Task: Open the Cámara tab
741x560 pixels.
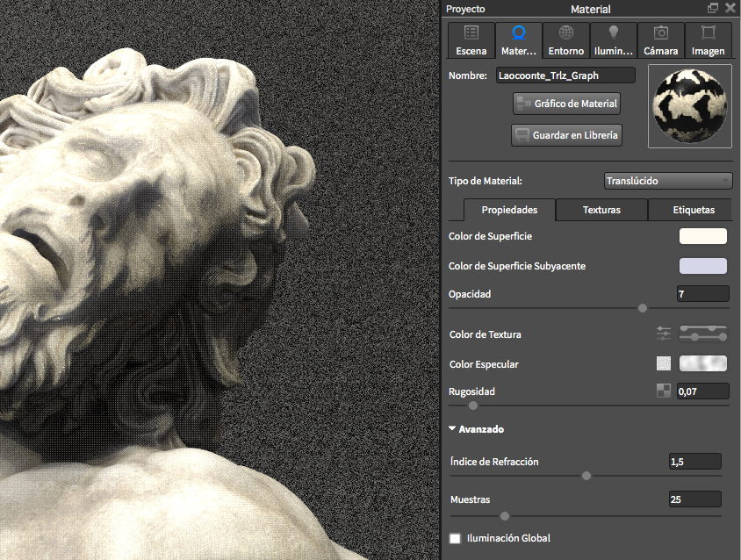Action: click(x=660, y=40)
